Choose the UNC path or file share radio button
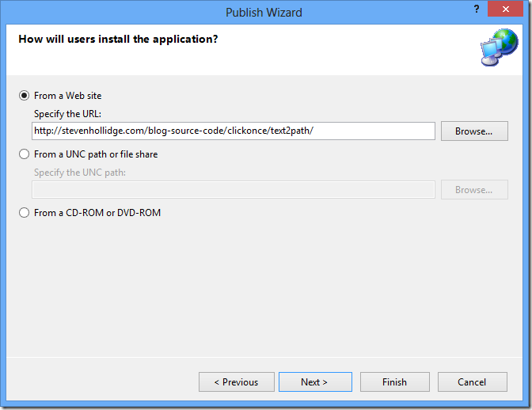 click(x=25, y=154)
